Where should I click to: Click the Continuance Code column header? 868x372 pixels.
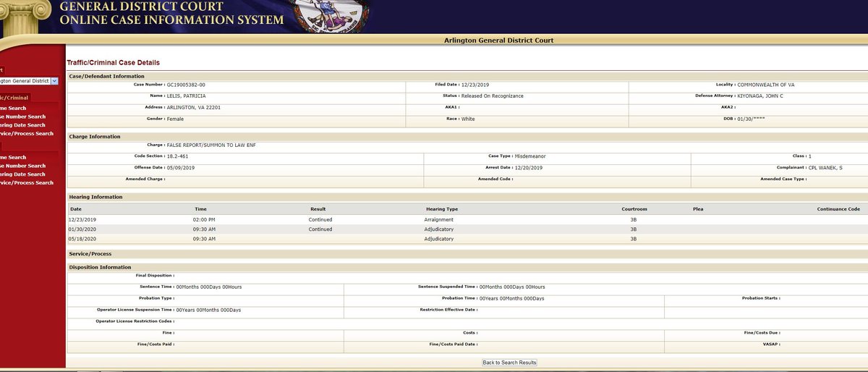click(x=838, y=209)
